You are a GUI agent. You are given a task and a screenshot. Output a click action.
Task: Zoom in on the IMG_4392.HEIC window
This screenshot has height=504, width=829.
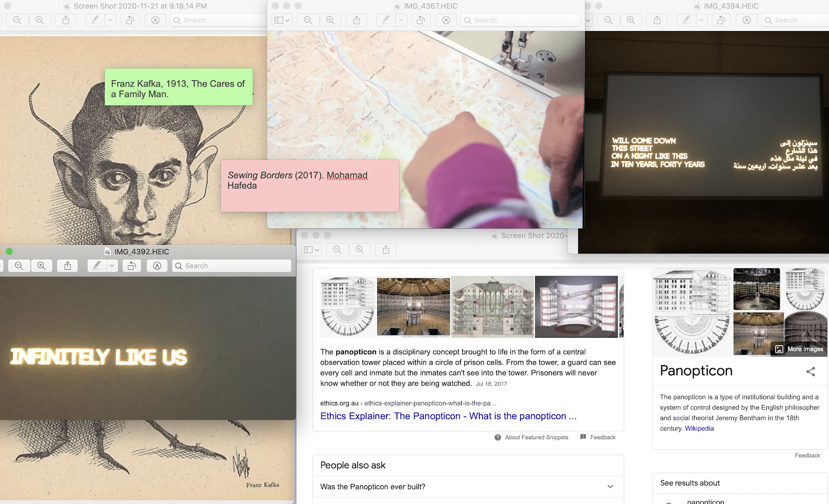[x=41, y=266]
